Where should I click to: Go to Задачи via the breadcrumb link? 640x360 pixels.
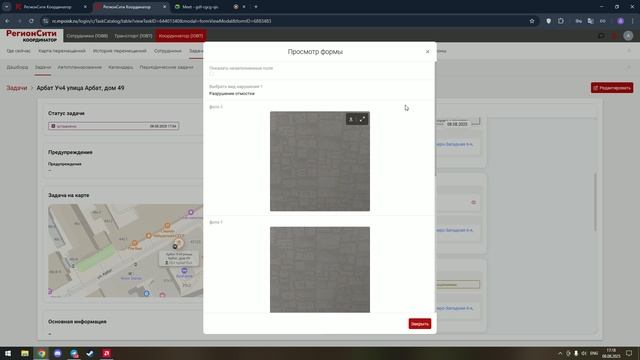tap(16, 88)
